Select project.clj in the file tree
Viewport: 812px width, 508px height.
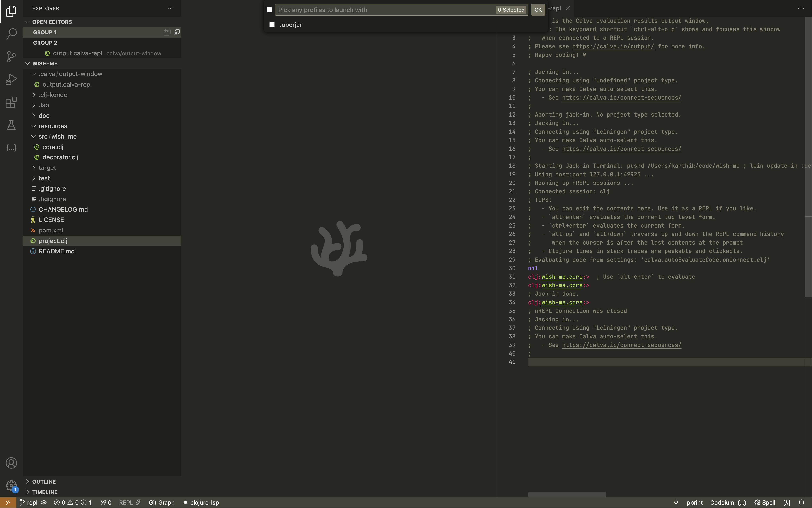pyautogui.click(x=102, y=241)
